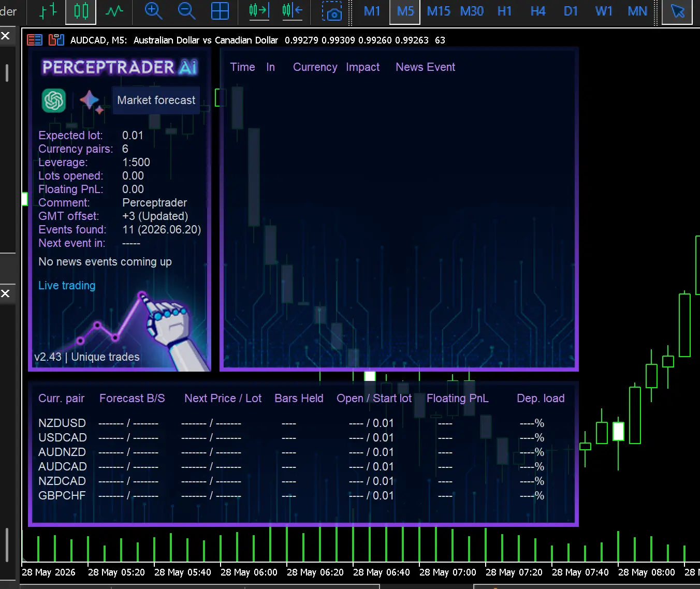Select candlestick chart mode icon
Image resolution: width=700 pixels, height=589 pixels.
point(81,11)
